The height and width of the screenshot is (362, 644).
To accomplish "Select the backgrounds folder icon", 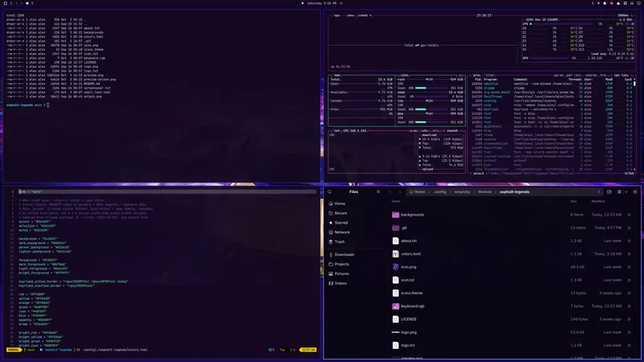I will click(395, 215).
